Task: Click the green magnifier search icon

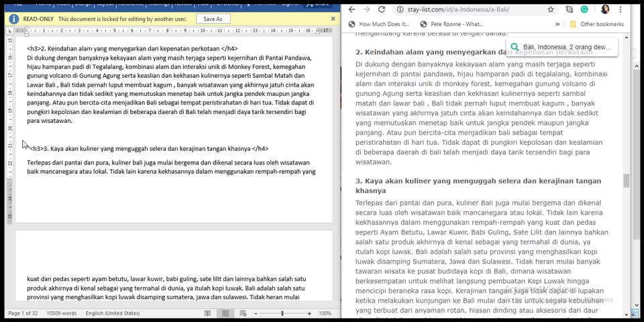Action: (515, 47)
